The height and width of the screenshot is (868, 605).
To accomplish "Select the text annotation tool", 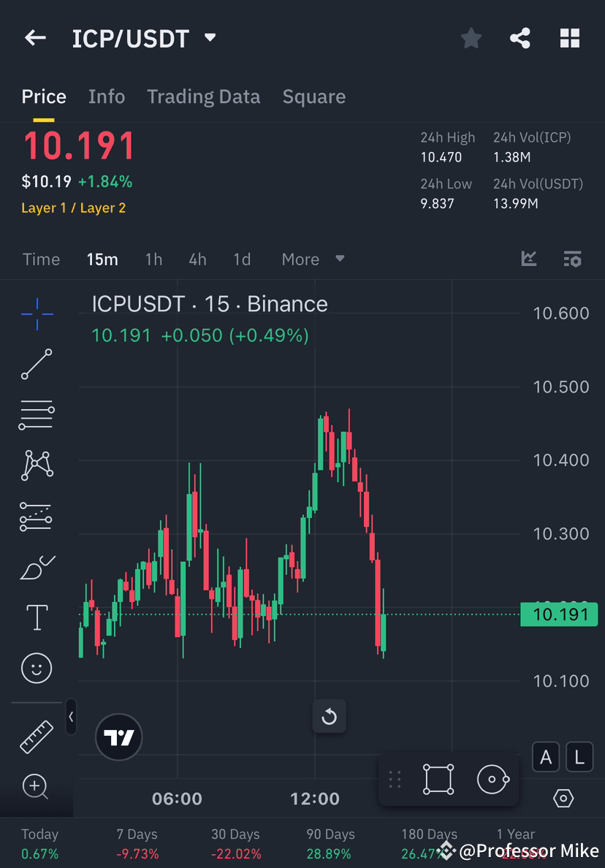I will [37, 617].
